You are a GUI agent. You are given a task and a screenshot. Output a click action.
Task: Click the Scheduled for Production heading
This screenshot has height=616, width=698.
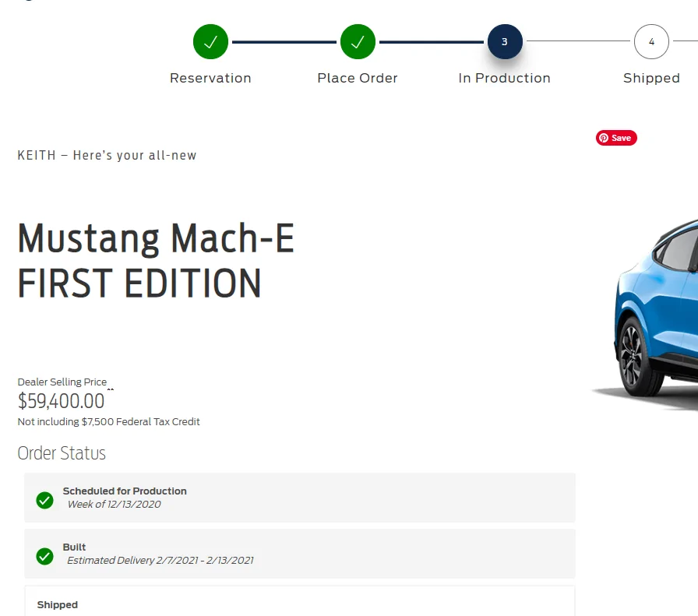[125, 491]
